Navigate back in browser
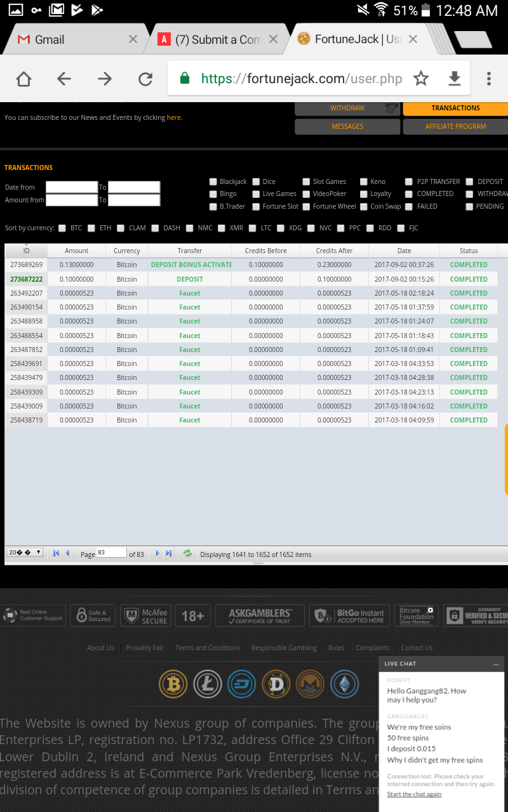508x812 pixels. 64,79
